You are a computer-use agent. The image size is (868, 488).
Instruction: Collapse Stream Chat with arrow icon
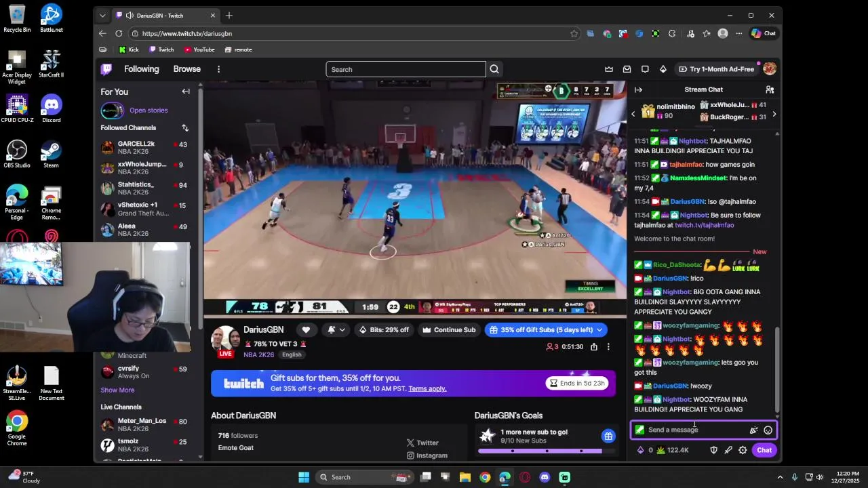point(638,89)
